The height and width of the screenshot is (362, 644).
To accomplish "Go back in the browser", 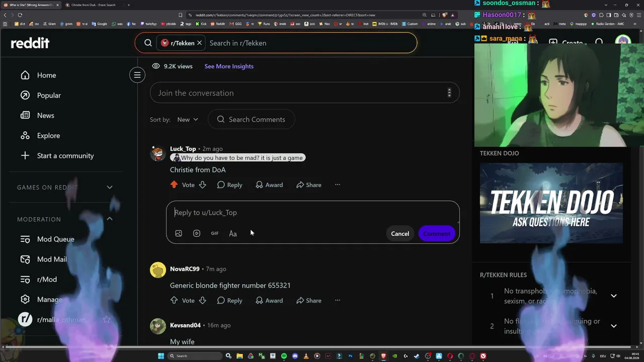I will [6, 15].
